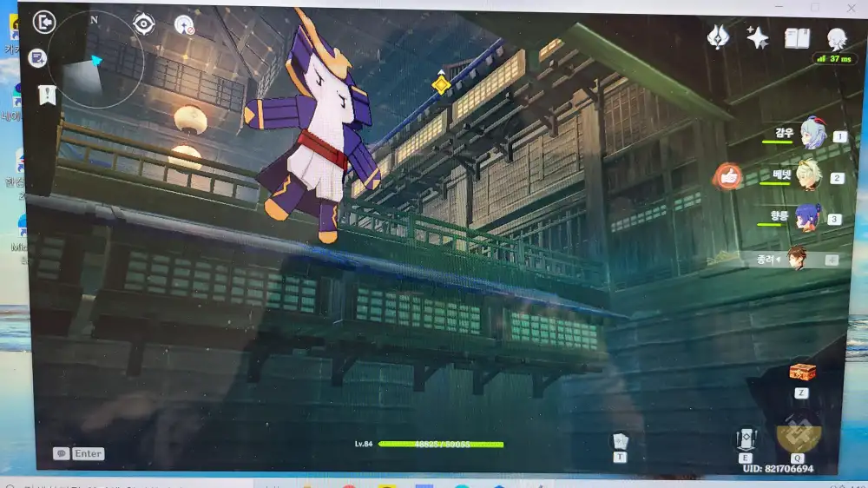Trigger the elemental burst Q button
The height and width of the screenshot is (488, 868).
[799, 435]
